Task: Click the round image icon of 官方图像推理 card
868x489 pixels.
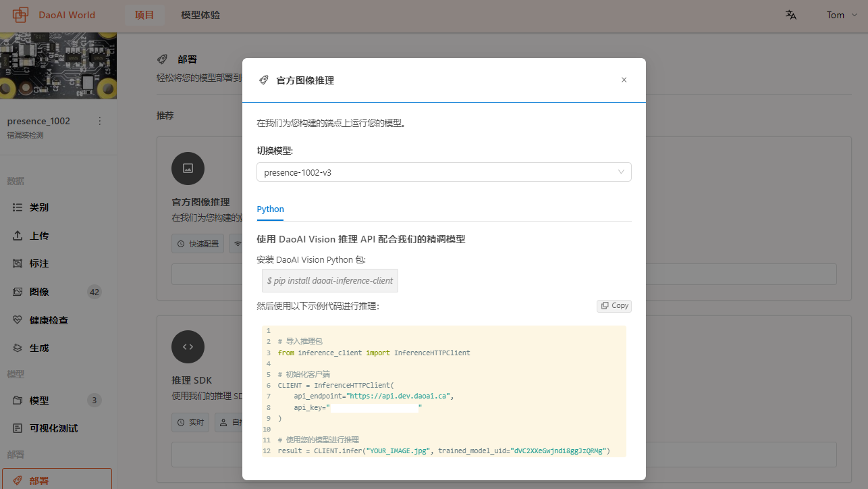Action: [188, 168]
